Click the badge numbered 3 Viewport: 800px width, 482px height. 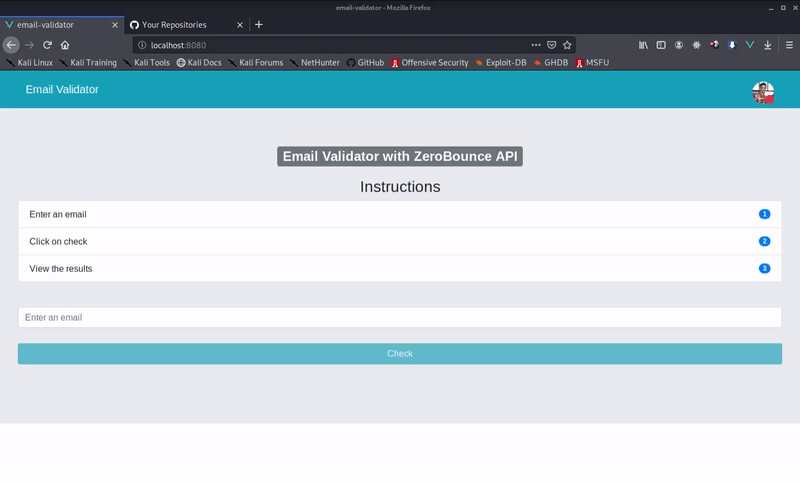[764, 268]
